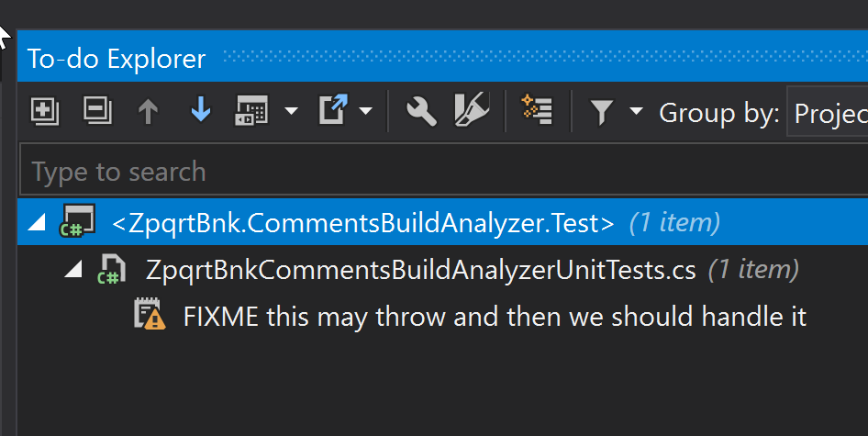Click the Expand All icon
This screenshot has height=436, width=868.
click(x=45, y=112)
